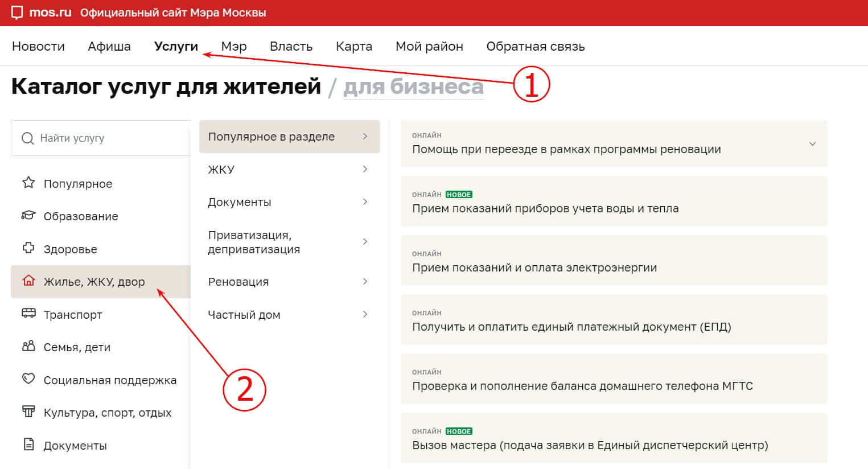Viewport: 868px width, 469px height.
Task: Open Мой район in navigation
Action: pyautogui.click(x=429, y=47)
